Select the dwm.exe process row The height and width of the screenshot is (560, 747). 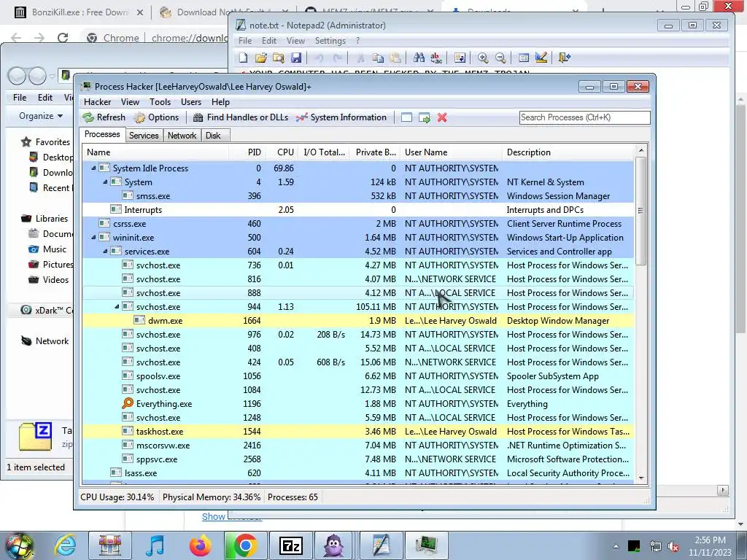[x=357, y=321]
